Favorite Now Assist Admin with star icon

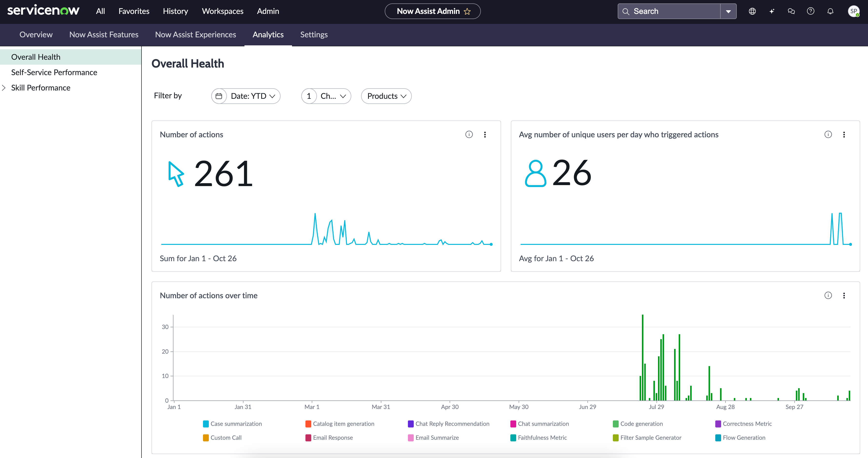coord(467,11)
